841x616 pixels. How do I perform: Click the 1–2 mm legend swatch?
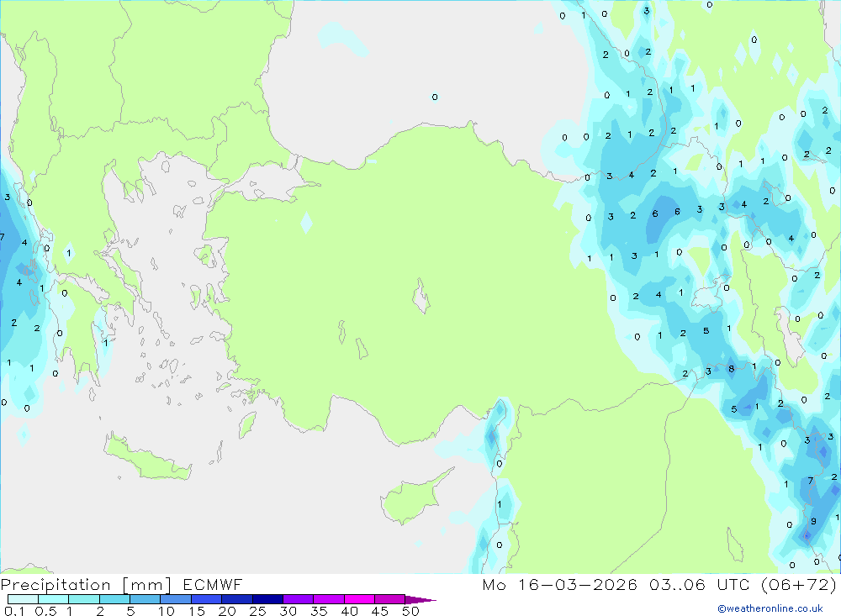tap(84, 599)
